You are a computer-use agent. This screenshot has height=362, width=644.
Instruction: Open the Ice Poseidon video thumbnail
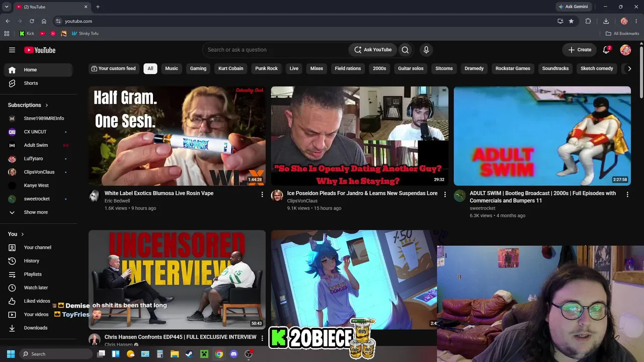(x=360, y=136)
